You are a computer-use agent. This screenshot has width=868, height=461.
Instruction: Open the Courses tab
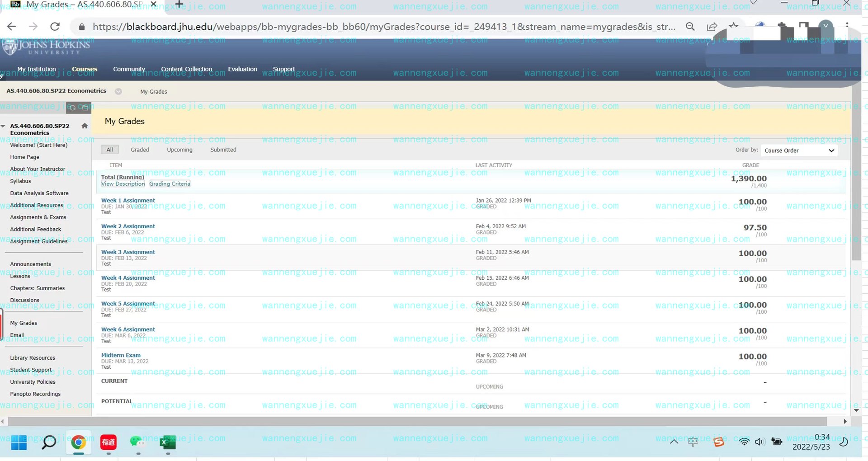coord(85,69)
